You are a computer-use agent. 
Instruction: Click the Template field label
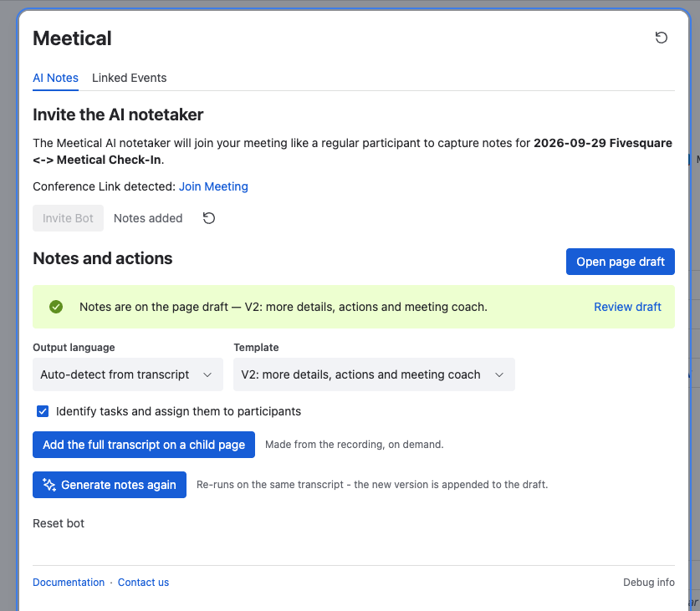(x=256, y=347)
